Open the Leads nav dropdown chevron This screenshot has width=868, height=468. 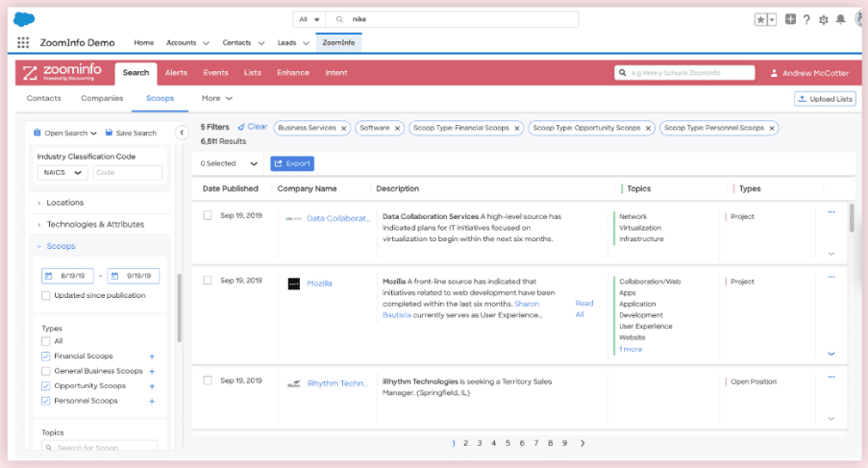tap(306, 43)
